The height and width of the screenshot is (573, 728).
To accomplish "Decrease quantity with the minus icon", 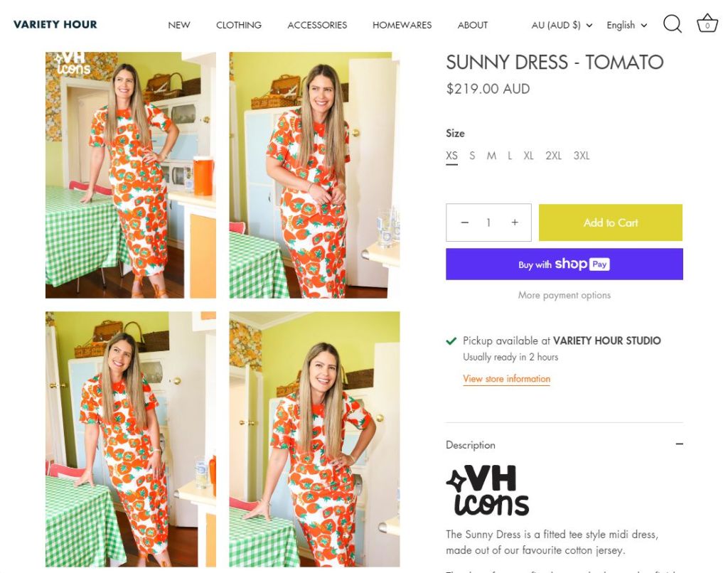I will tap(465, 223).
